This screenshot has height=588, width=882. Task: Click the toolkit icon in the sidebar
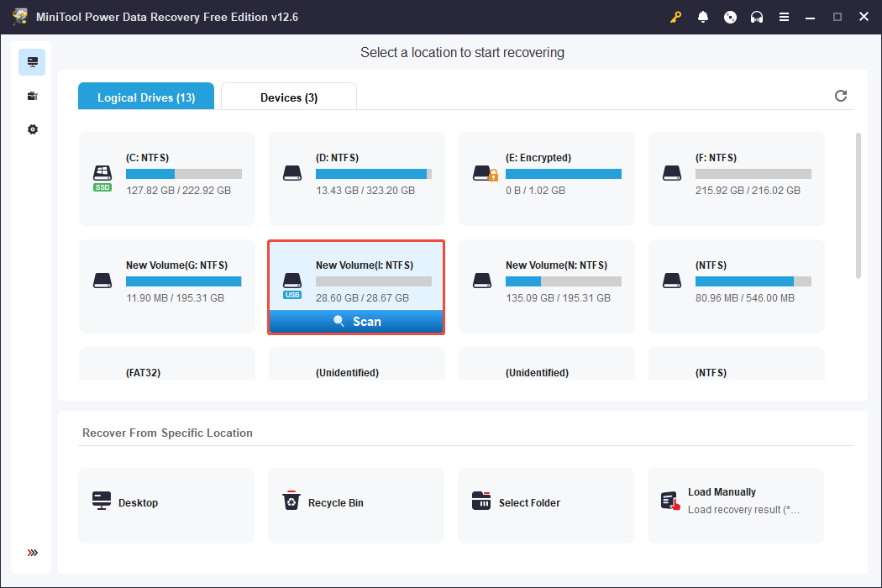pyautogui.click(x=32, y=95)
